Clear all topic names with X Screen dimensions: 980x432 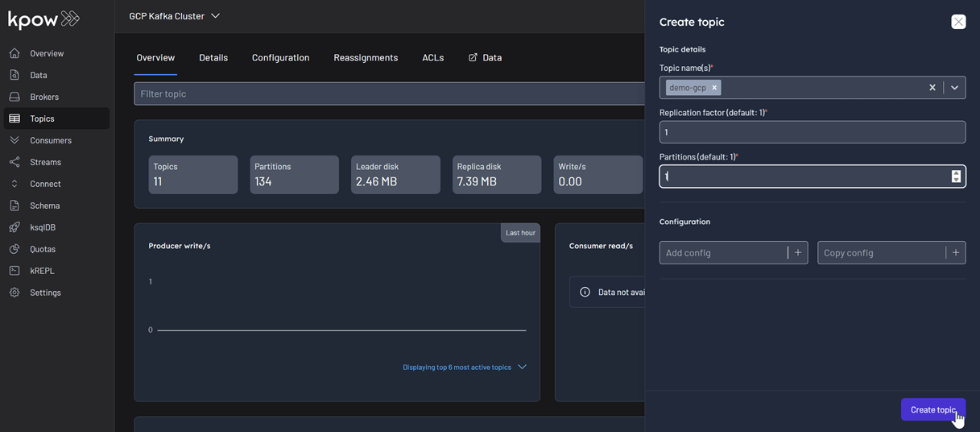click(932, 88)
